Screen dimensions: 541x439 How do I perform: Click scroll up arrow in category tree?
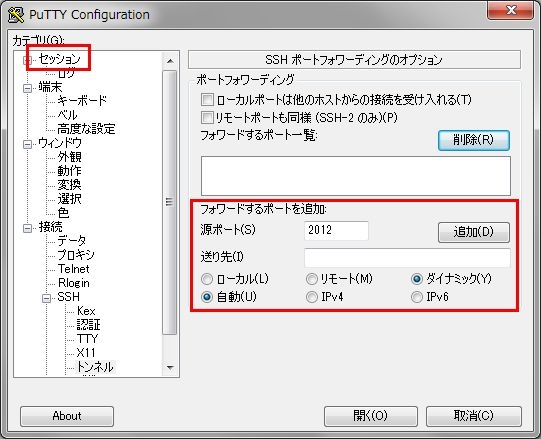pos(170,61)
